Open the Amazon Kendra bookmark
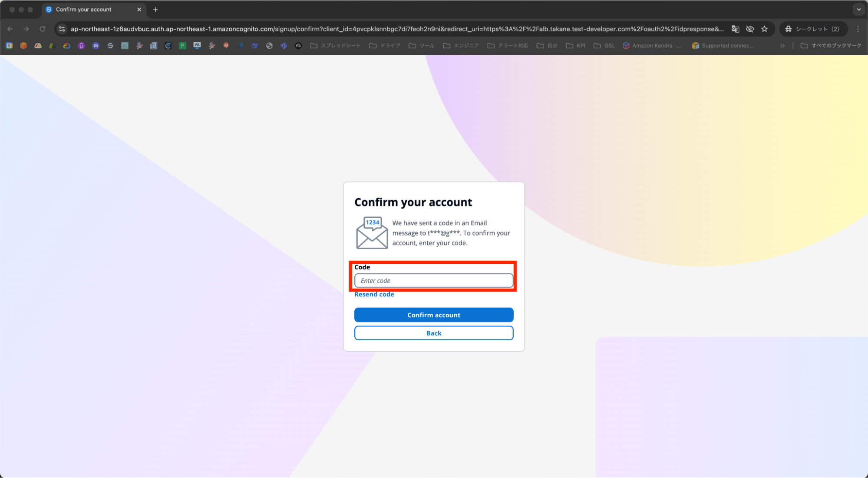This screenshot has width=868, height=478. pyautogui.click(x=651, y=46)
